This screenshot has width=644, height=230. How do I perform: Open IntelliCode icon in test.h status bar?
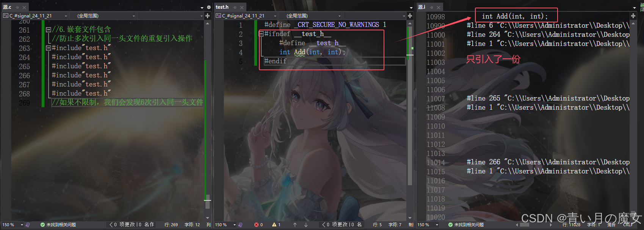pos(241,225)
